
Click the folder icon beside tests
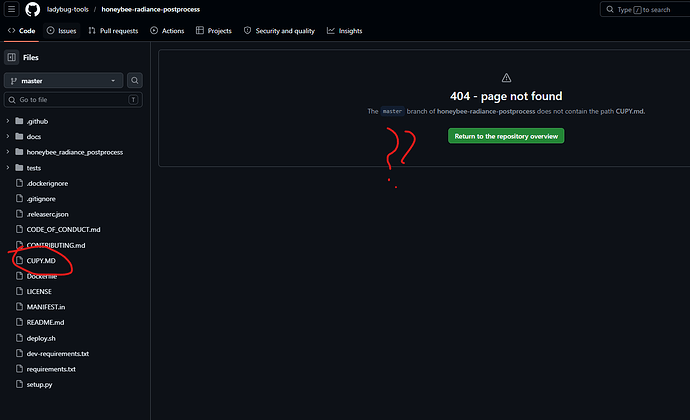point(19,168)
